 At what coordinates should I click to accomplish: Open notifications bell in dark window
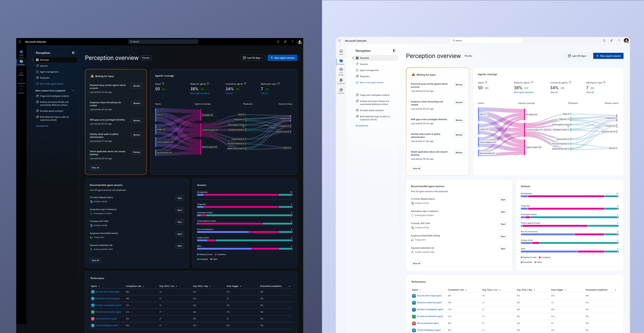(278, 42)
